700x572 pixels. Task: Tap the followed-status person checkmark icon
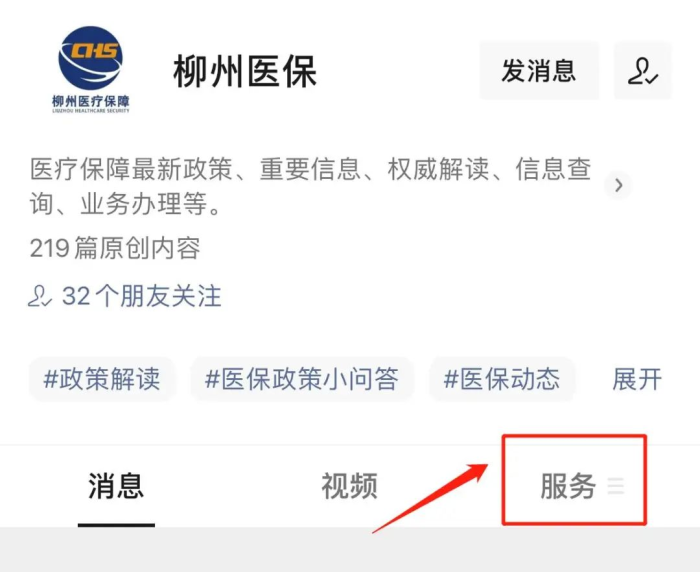point(643,71)
